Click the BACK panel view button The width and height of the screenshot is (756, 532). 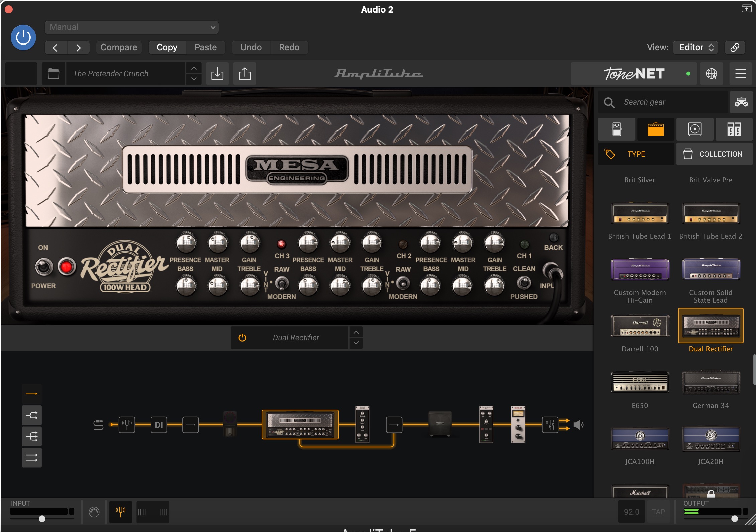(x=554, y=237)
